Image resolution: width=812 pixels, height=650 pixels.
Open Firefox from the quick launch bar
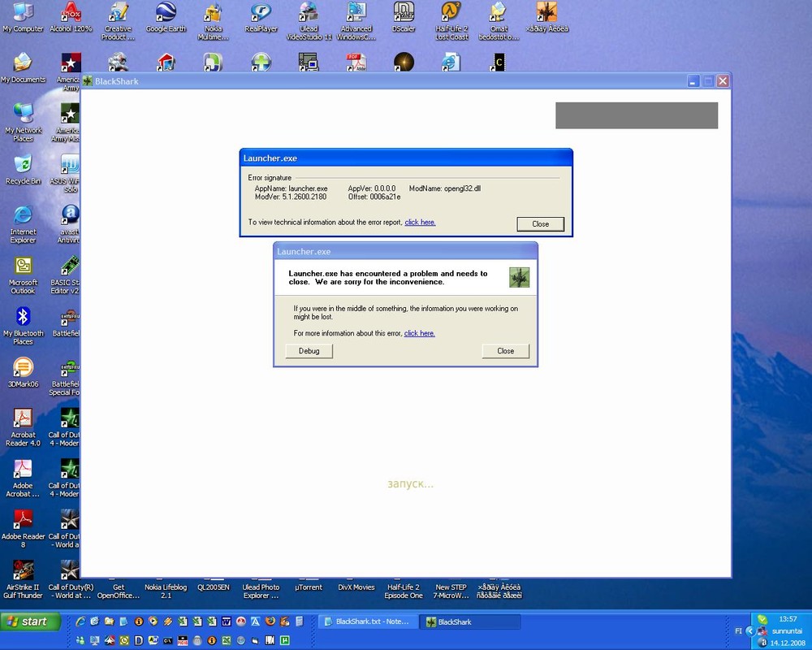(x=270, y=622)
